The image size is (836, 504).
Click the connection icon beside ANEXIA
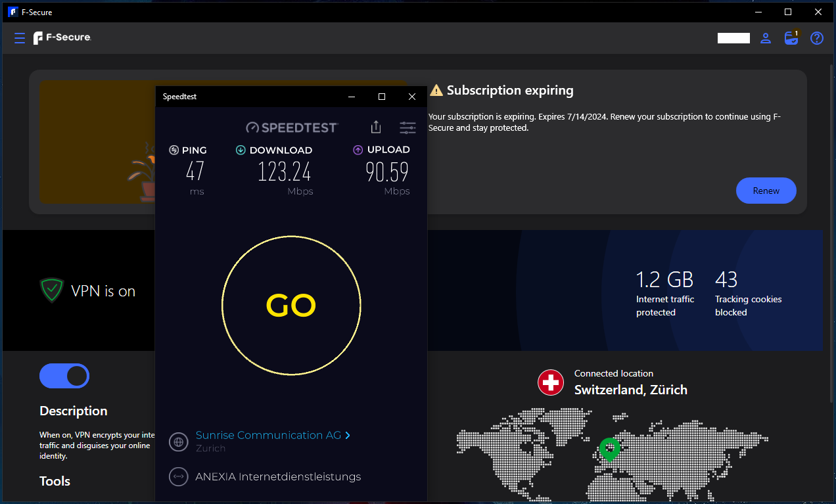click(179, 476)
